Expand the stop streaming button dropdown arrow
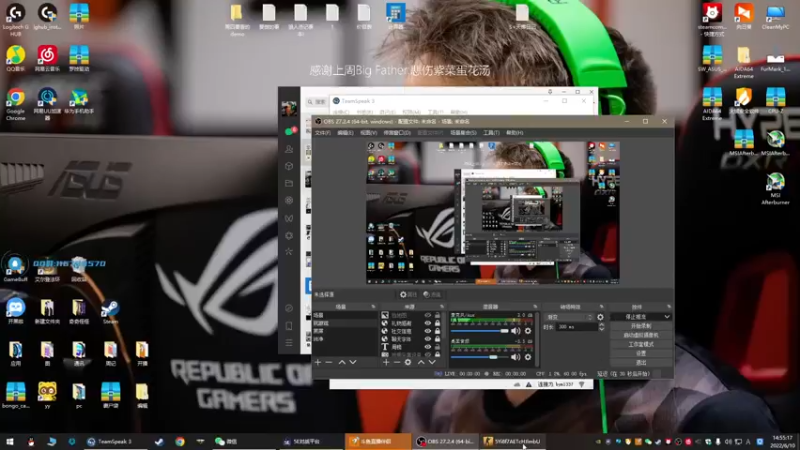 coord(667,317)
